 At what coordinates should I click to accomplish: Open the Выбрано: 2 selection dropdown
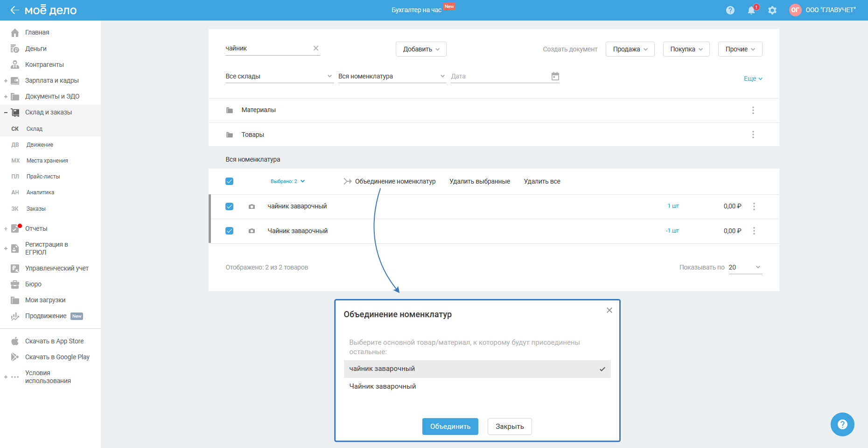click(x=287, y=181)
